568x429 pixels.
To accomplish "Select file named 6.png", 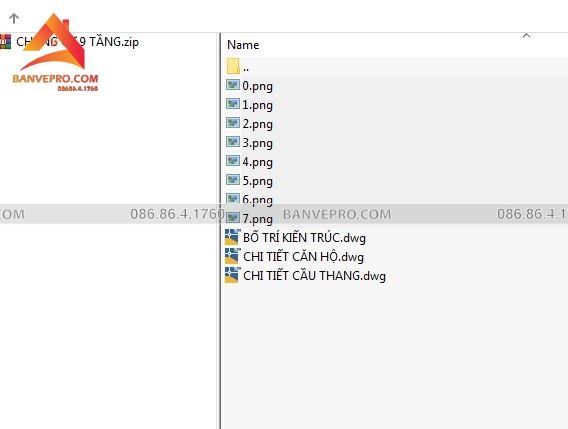I will tap(257, 200).
